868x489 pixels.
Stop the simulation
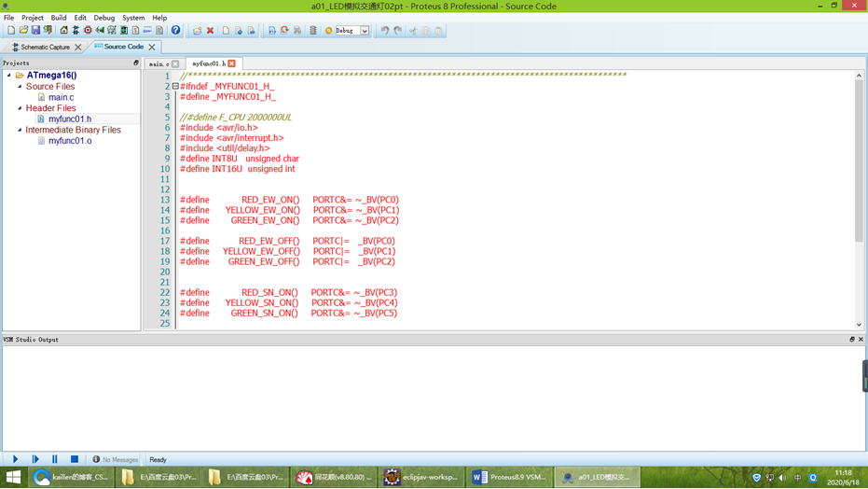[x=75, y=459]
